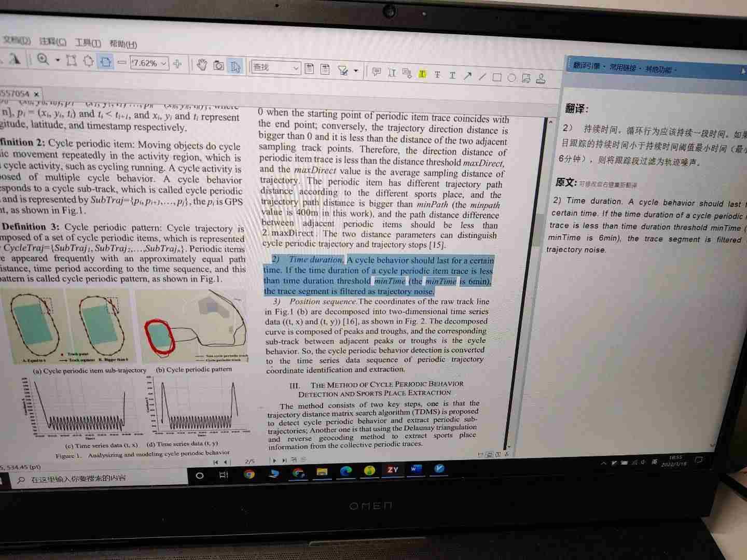Select the Hand pan tool
The image size is (747, 560).
tap(202, 65)
